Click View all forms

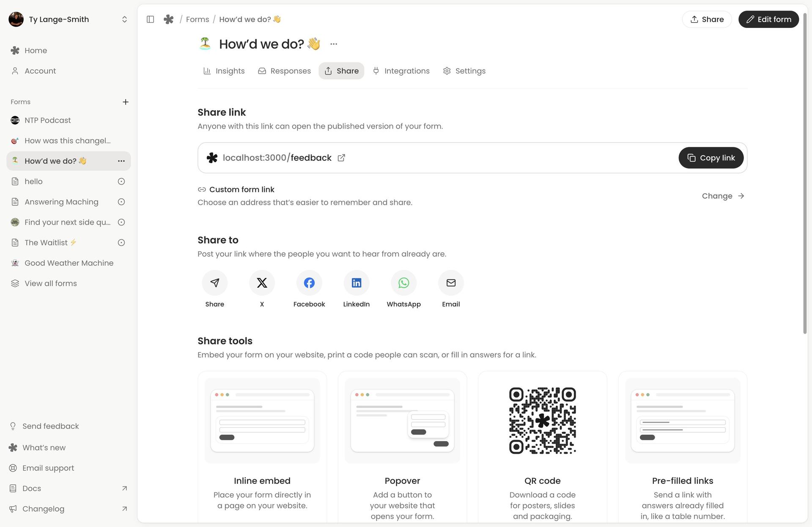pyautogui.click(x=69, y=283)
